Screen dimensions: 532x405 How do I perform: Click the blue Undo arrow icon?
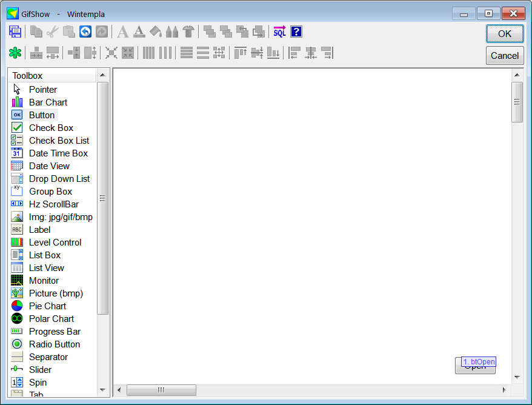(x=85, y=32)
